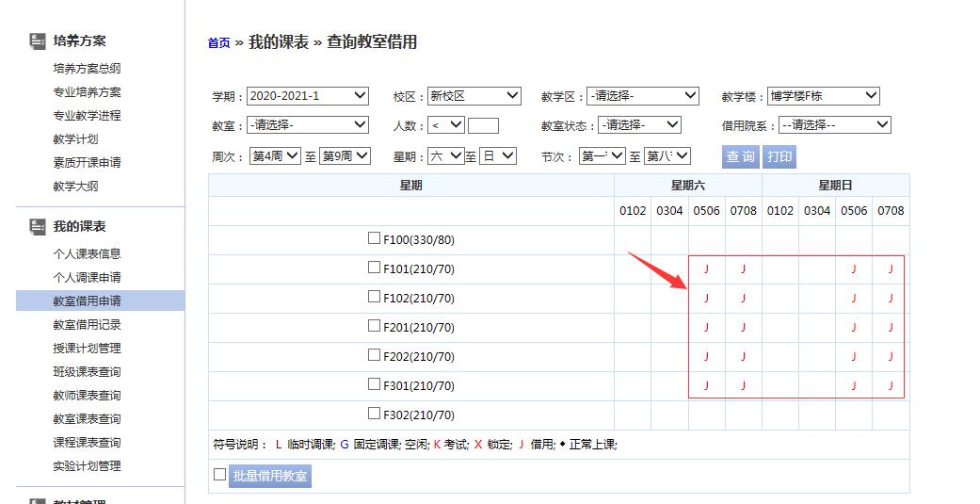980x504 pixels.
Task: Click the 打印 button
Action: tap(779, 156)
